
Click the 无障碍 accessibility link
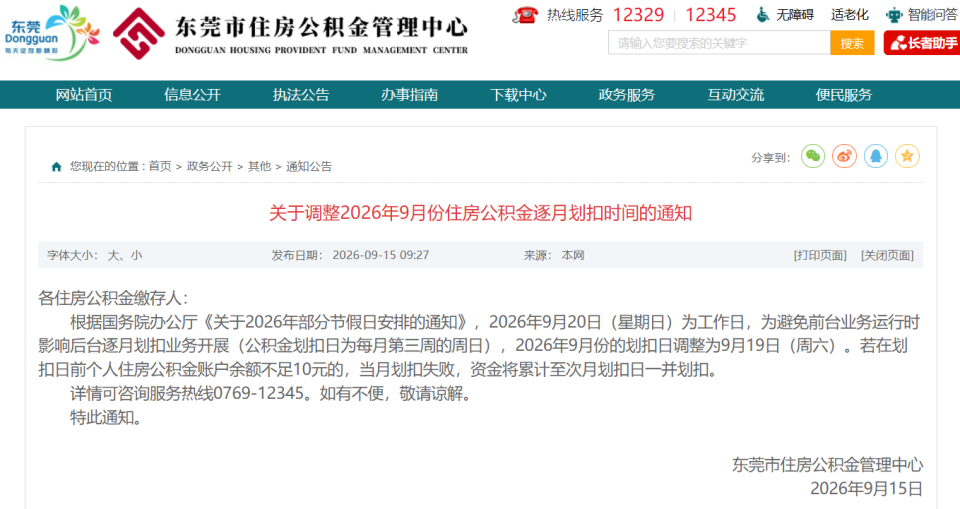pos(795,15)
